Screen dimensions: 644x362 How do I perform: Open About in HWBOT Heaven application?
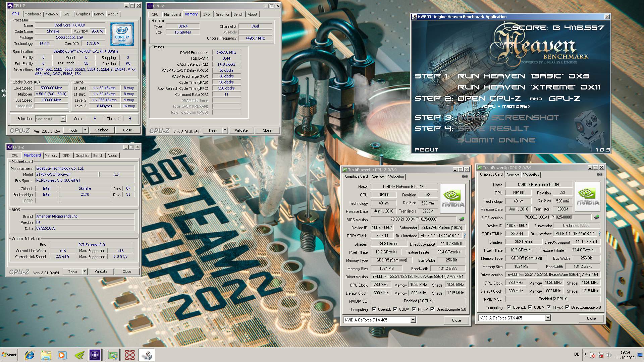426,150
